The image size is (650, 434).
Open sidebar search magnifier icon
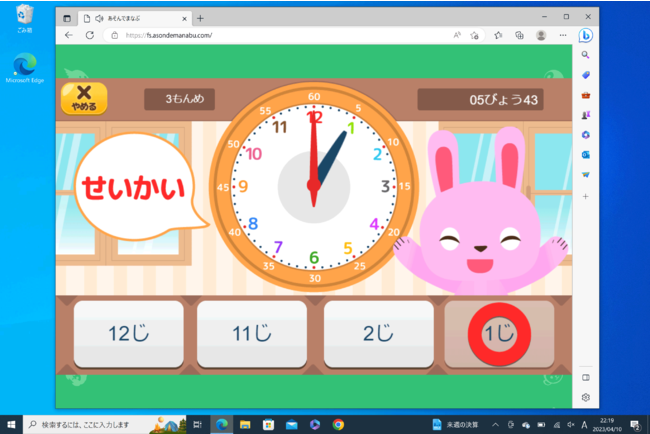585,55
